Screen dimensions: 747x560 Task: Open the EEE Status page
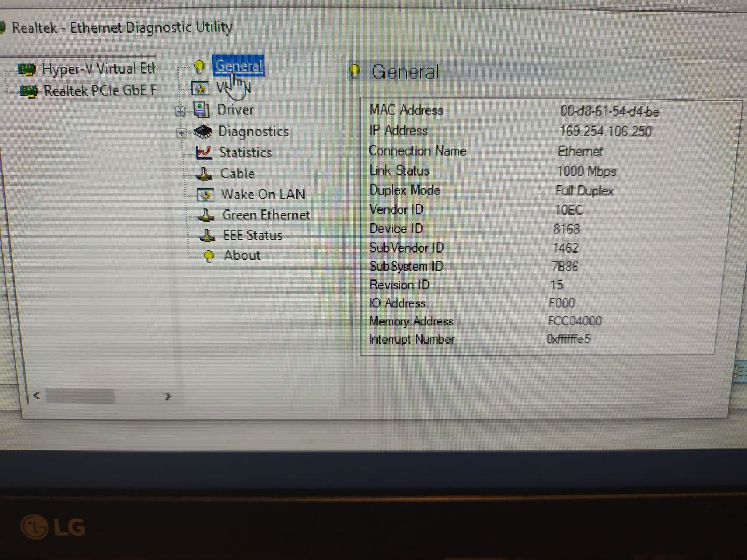253,236
